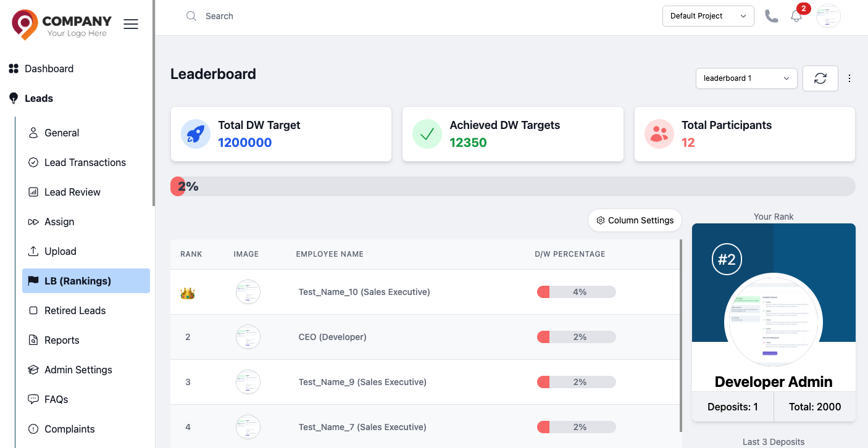Image resolution: width=868 pixels, height=448 pixels.
Task: Click the Reports document icon
Action: [33, 340]
